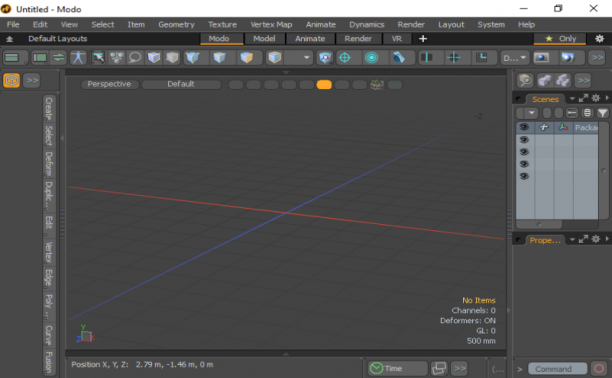This screenshot has height=378, width=612.
Task: Click the lock plus column header
Action: [x=544, y=127]
